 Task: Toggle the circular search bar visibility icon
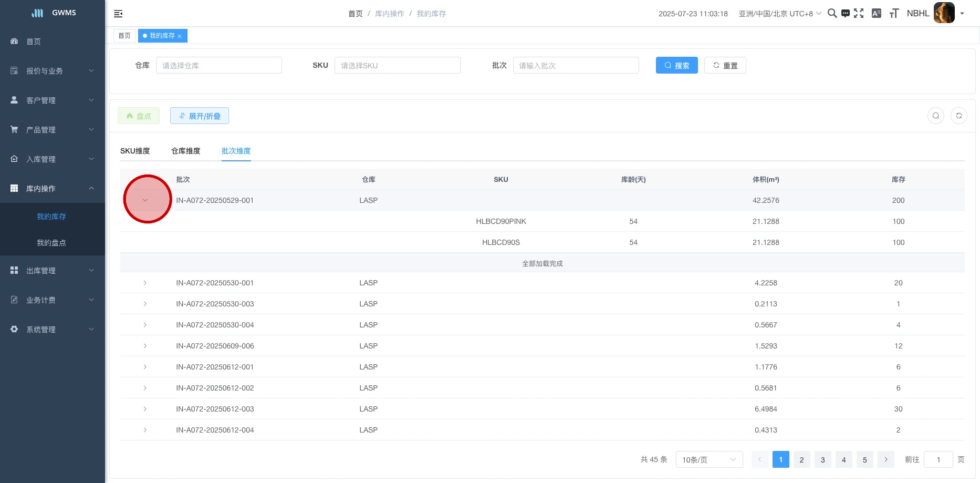coord(935,116)
